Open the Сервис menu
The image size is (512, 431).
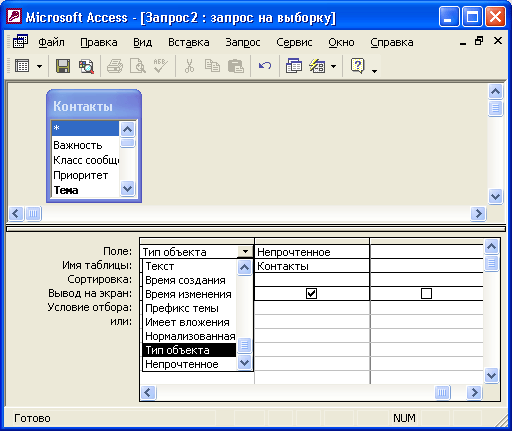[294, 42]
